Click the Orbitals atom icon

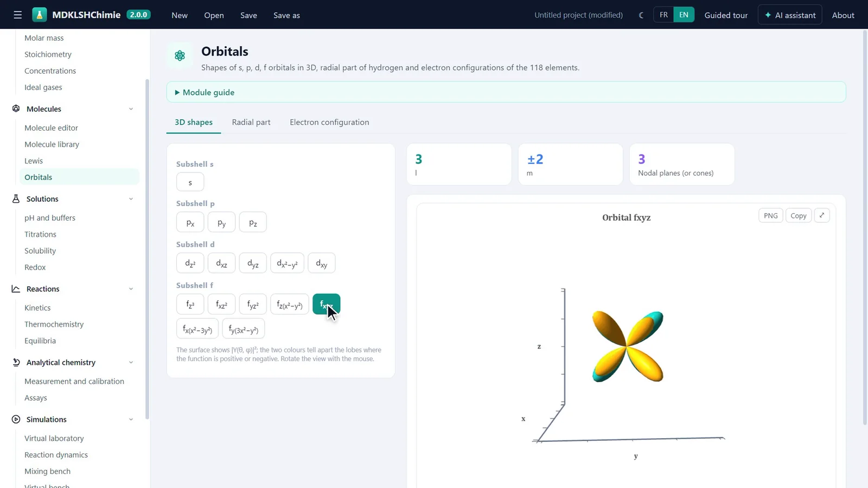click(180, 55)
